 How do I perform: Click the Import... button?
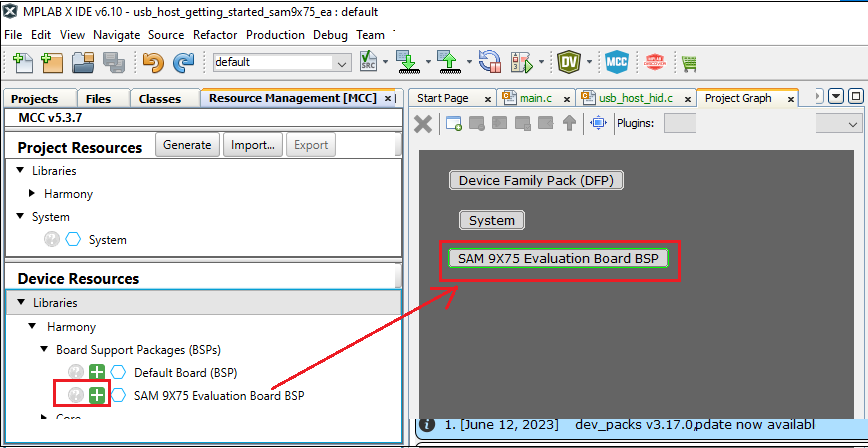[x=252, y=145]
